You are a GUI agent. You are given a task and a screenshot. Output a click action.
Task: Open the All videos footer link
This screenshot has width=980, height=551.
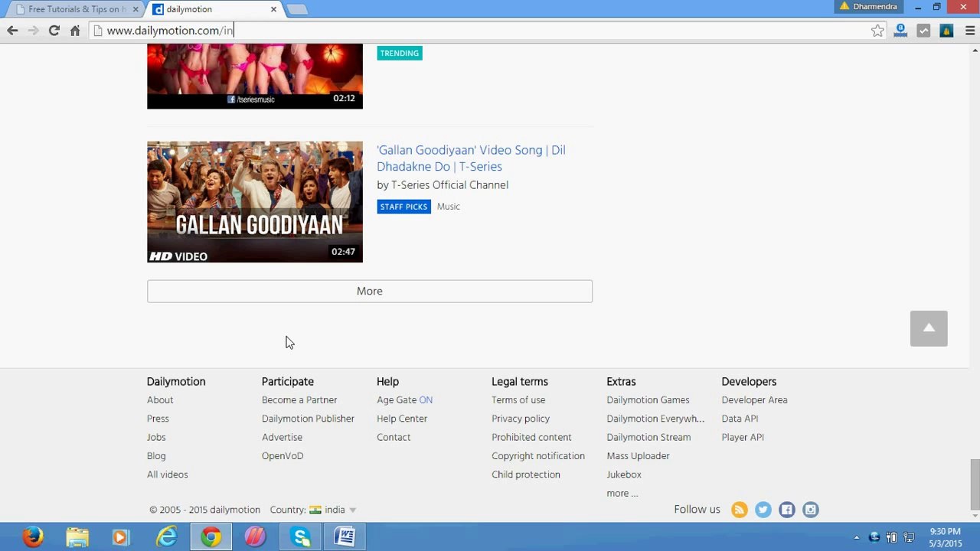(168, 474)
